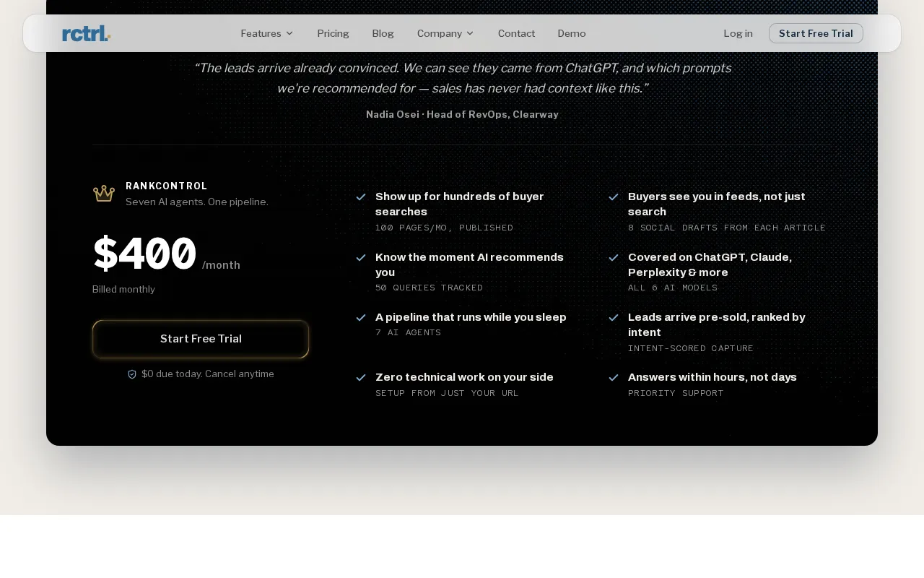This screenshot has height=578, width=924.
Task: Click 'A pipeline that runs while you sleep' heading
Action: (x=471, y=317)
